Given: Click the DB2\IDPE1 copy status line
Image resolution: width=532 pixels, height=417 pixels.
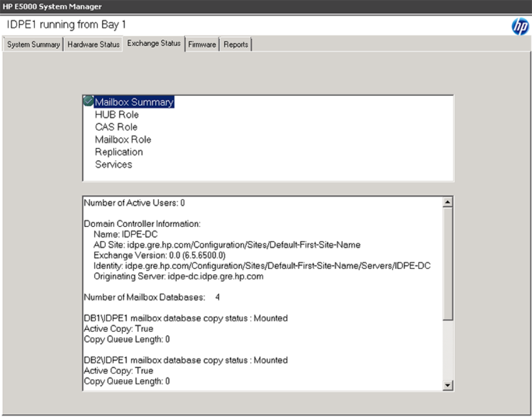Looking at the screenshot, I should [x=185, y=360].
